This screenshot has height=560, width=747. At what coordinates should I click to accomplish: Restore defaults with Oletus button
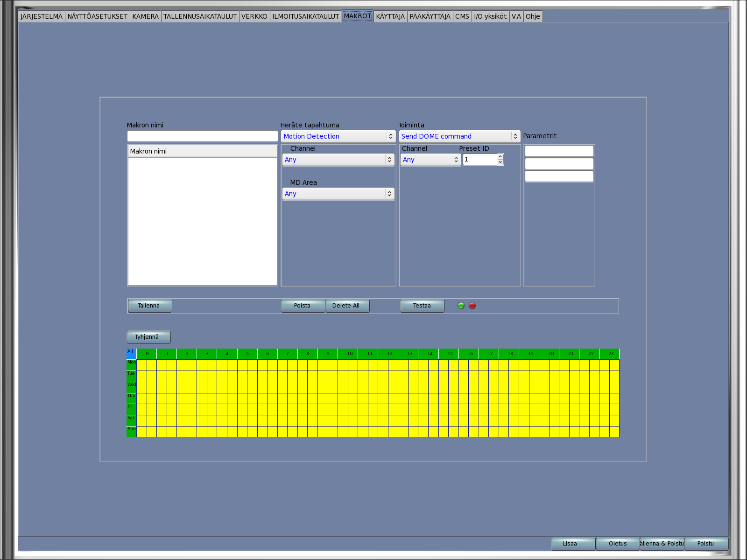pyautogui.click(x=618, y=544)
